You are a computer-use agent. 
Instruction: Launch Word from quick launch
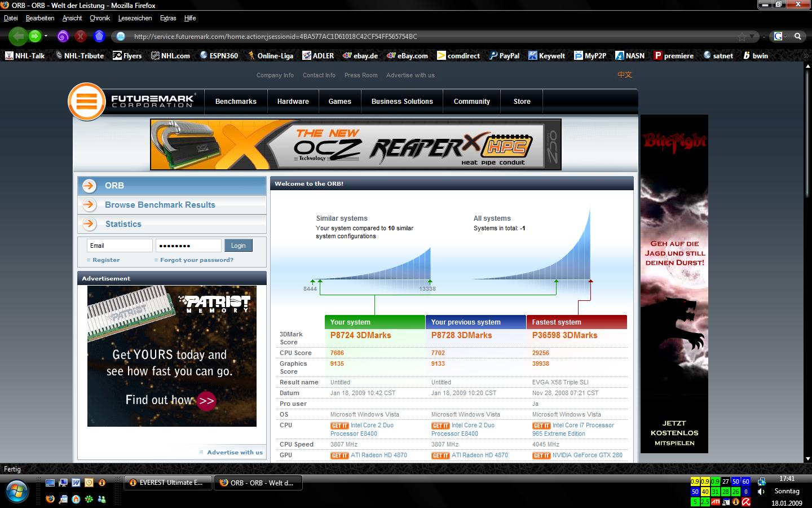(x=76, y=483)
